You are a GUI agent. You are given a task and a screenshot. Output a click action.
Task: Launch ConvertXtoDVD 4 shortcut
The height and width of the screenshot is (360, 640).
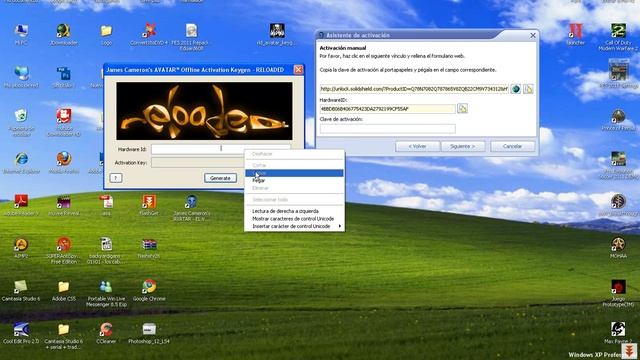[x=149, y=34]
